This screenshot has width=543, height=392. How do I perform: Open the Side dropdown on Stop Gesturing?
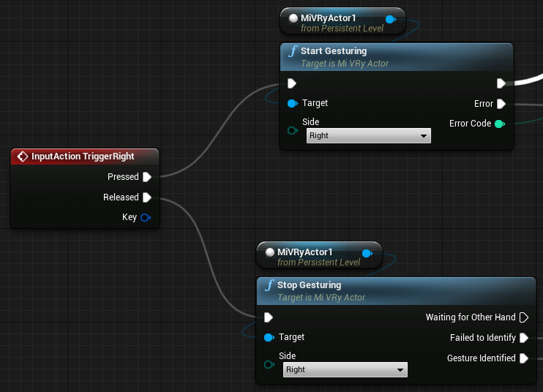(345, 369)
